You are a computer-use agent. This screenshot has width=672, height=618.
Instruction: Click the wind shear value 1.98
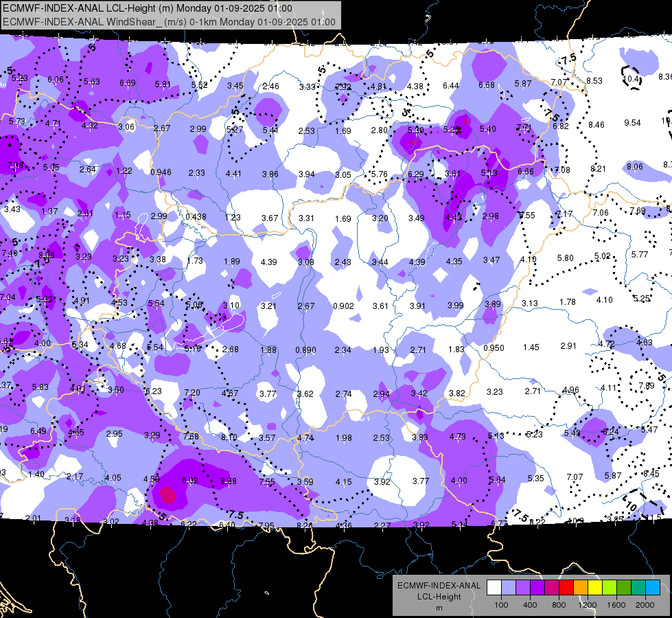pyautogui.click(x=344, y=438)
